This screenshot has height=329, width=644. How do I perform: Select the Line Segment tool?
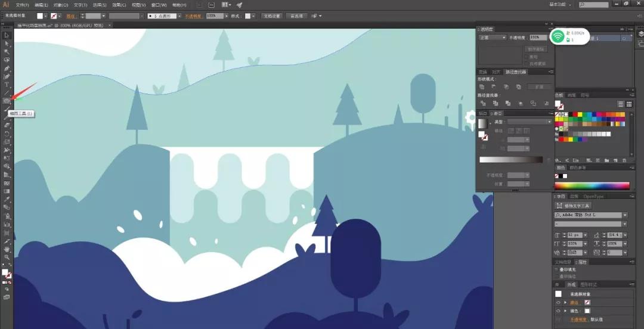coord(7,93)
